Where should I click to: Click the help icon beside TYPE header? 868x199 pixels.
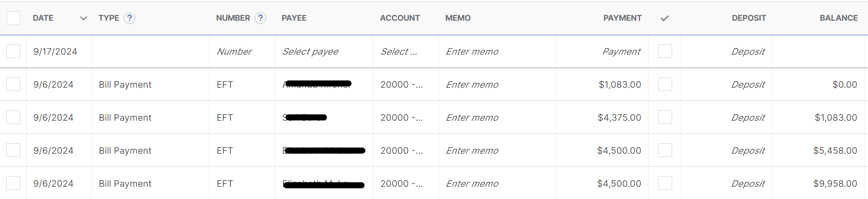[x=129, y=18]
